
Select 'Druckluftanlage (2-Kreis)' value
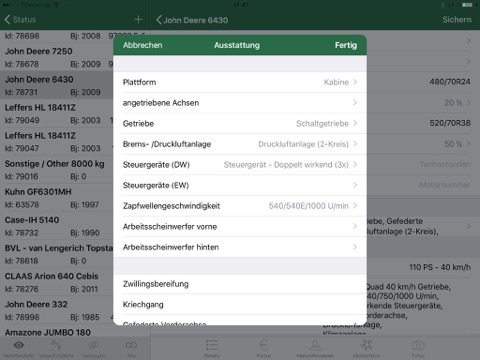tap(303, 144)
